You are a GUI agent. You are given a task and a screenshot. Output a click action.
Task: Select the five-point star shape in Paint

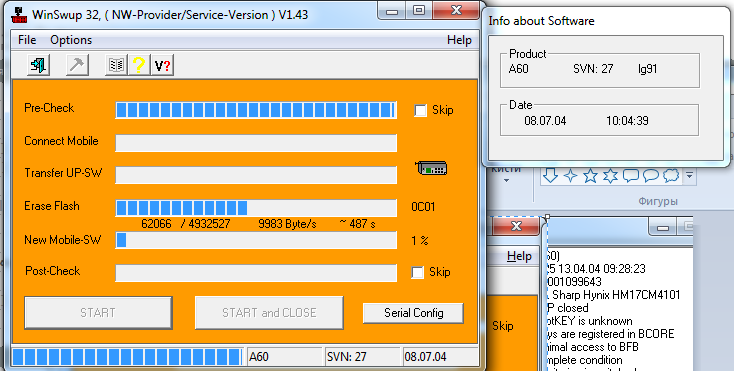point(591,175)
